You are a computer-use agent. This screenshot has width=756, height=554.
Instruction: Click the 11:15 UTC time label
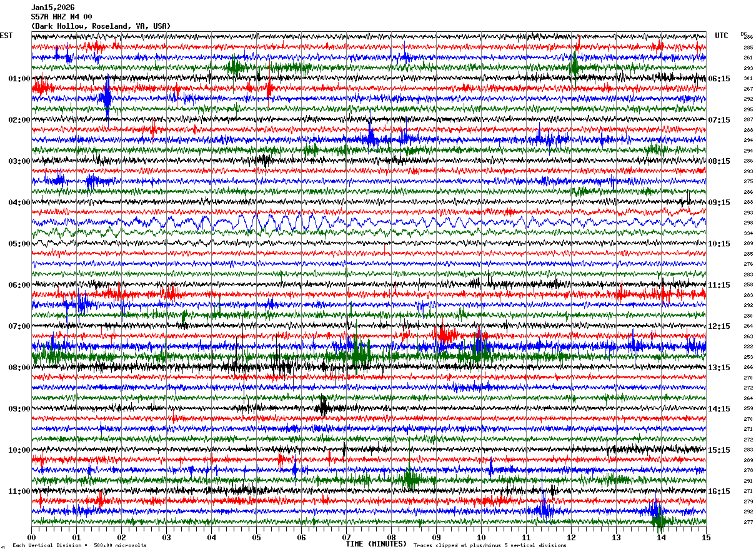(719, 285)
